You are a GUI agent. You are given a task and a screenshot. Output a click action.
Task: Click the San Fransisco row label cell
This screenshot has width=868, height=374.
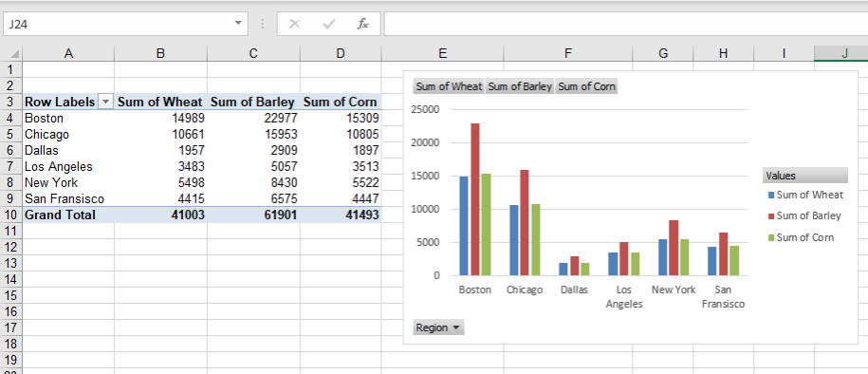click(68, 199)
